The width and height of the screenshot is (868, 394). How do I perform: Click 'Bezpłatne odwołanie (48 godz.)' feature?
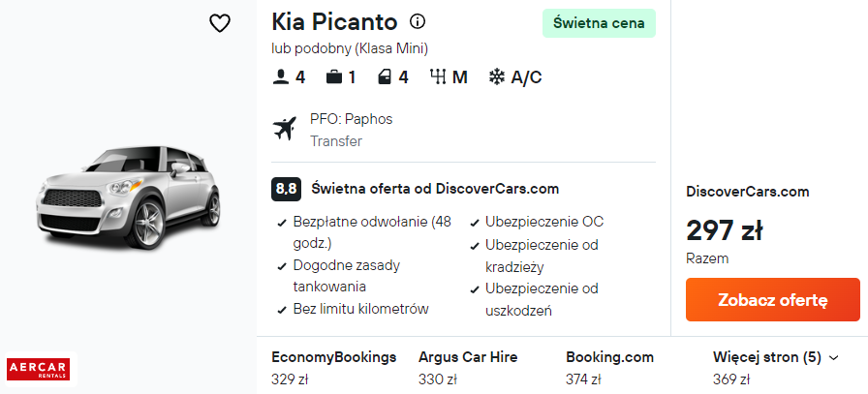(x=372, y=232)
